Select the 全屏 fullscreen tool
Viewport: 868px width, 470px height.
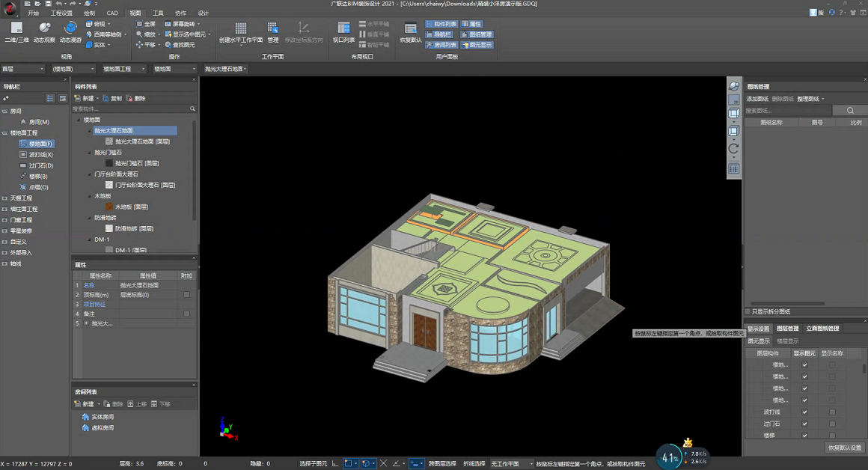click(x=146, y=24)
